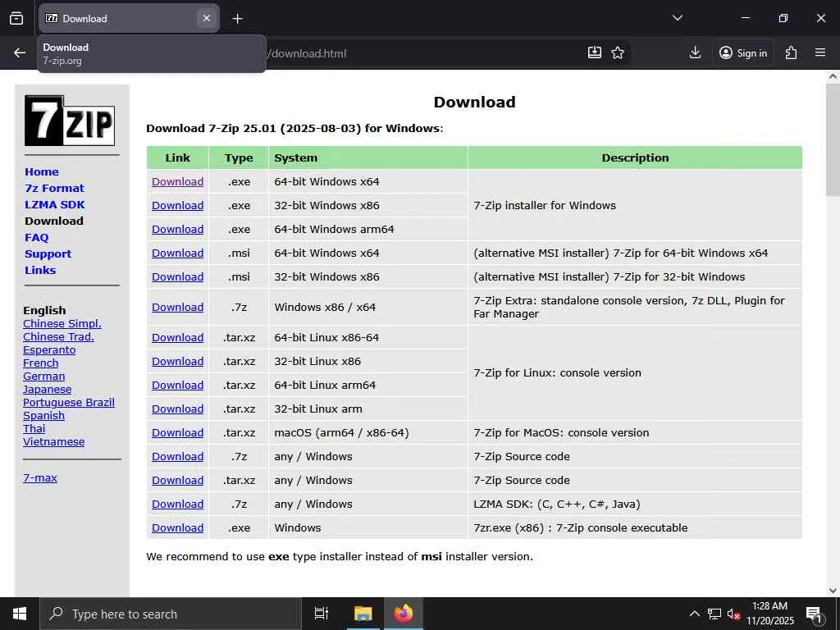840x630 pixels.
Task: Show hidden tray icons chevron
Action: coord(694,614)
